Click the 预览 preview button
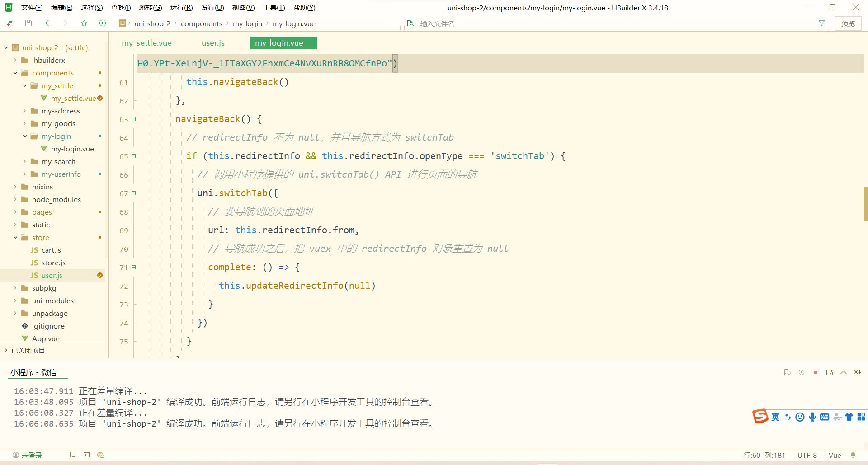The width and height of the screenshot is (868, 465). [x=848, y=23]
